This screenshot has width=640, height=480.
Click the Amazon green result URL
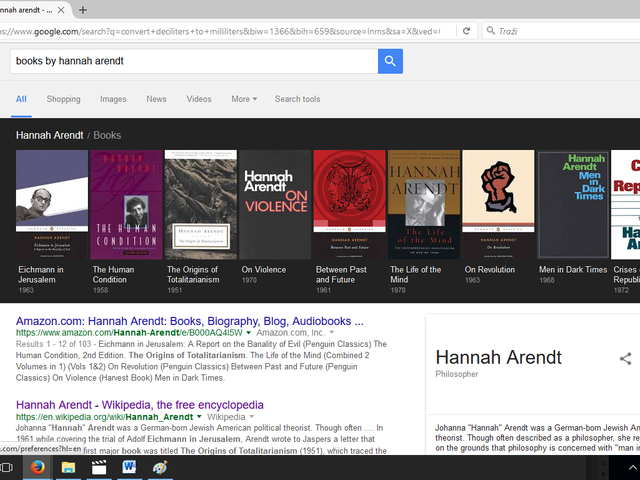129,333
